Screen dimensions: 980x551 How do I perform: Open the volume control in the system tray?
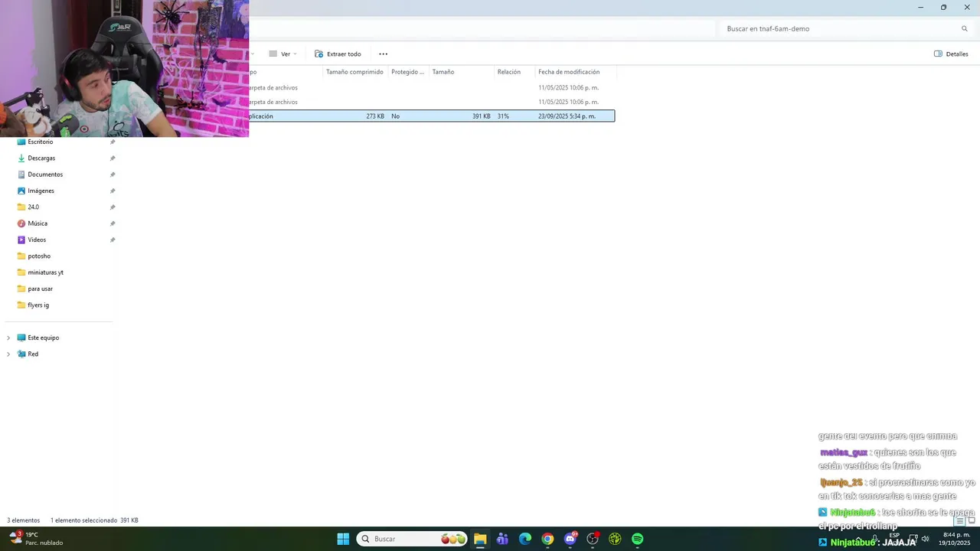(x=926, y=539)
